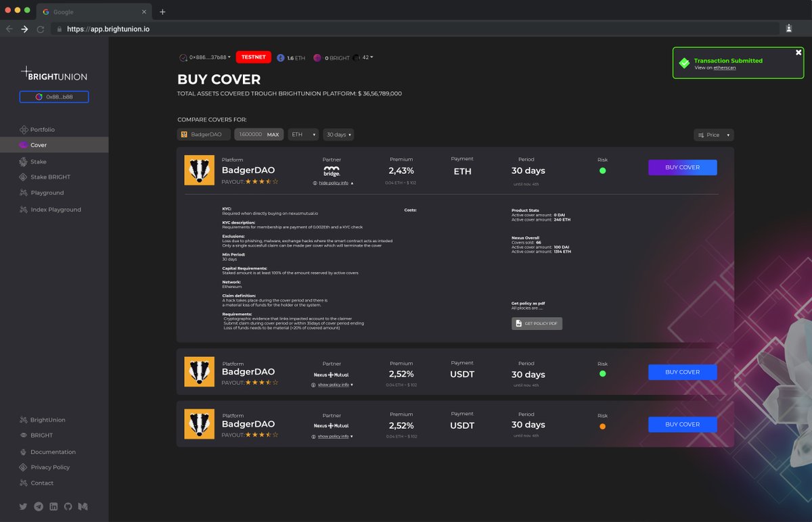View the transaction on etherscan link

(x=725, y=68)
